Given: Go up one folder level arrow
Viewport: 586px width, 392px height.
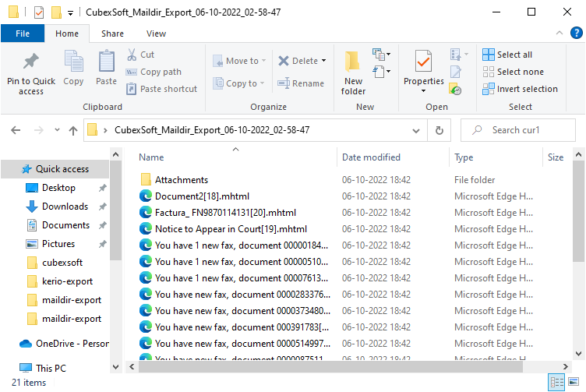Looking at the screenshot, I should click(73, 130).
